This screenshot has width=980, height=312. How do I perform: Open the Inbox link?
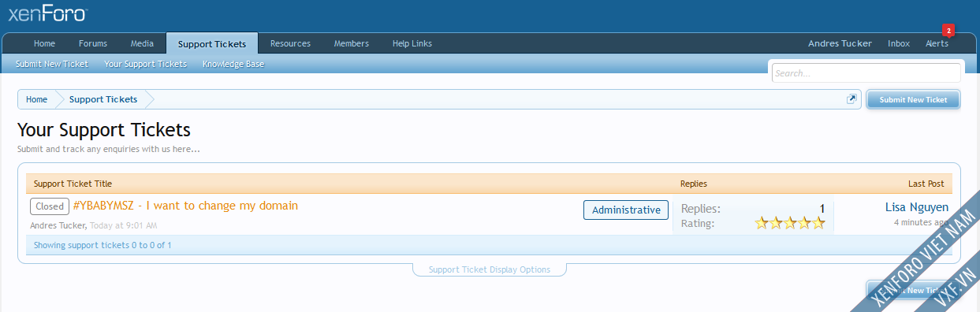pos(899,43)
